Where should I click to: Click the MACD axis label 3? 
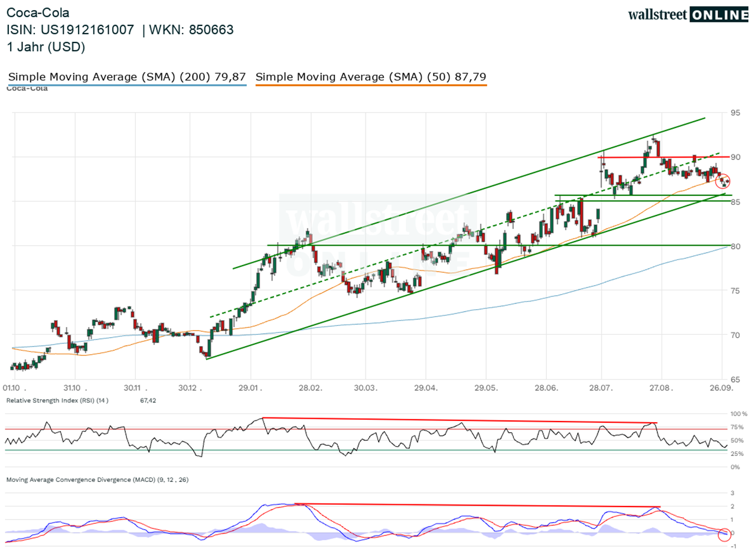tap(731, 492)
